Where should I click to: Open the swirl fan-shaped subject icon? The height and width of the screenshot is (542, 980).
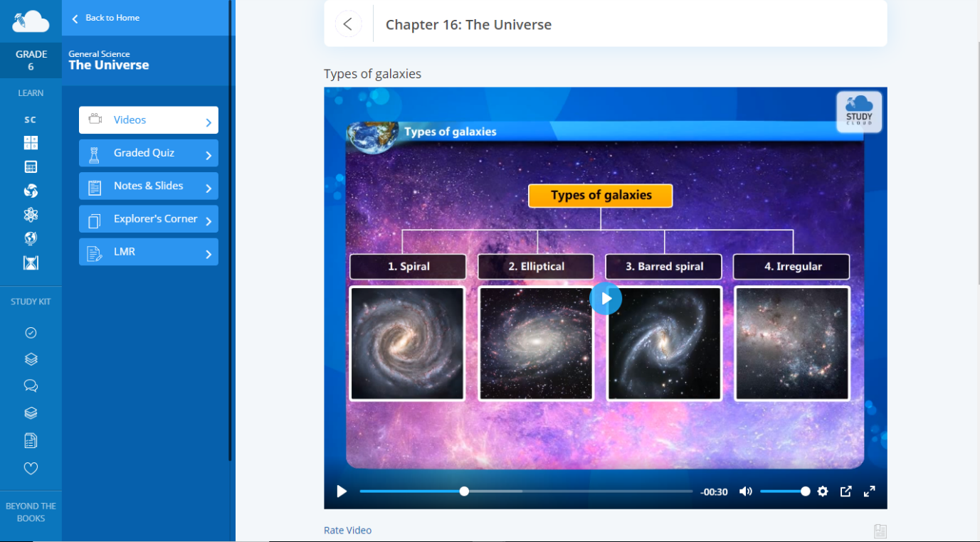tap(31, 191)
